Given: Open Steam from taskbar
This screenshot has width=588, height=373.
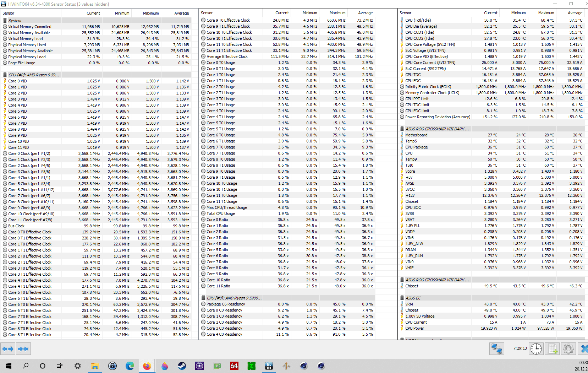Looking at the screenshot, I should tap(182, 366).
